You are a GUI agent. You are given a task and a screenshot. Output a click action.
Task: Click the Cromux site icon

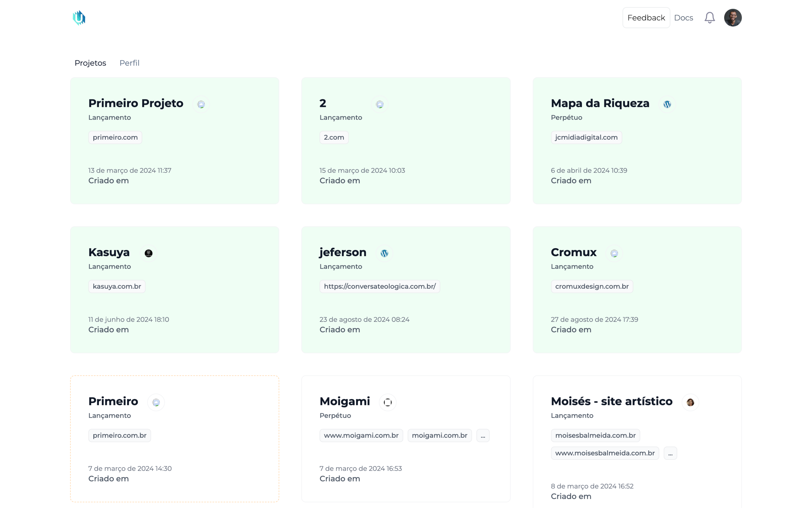point(614,253)
